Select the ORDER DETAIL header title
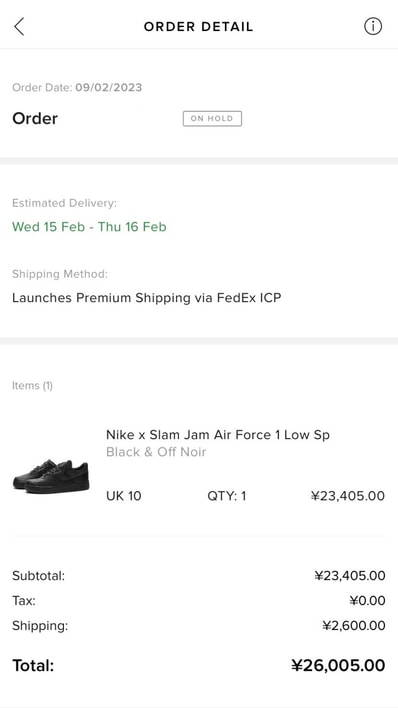This screenshot has height=708, width=398. click(198, 27)
